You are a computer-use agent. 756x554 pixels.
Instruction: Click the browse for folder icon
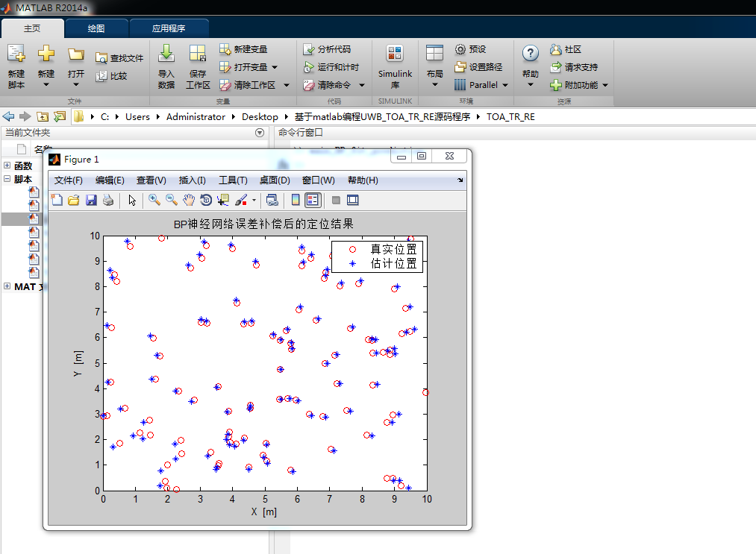[60, 116]
